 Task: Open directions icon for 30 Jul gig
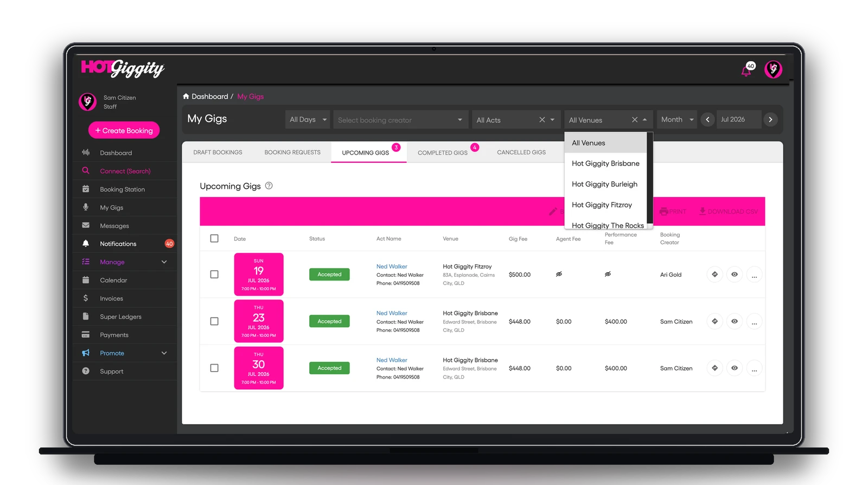click(715, 368)
